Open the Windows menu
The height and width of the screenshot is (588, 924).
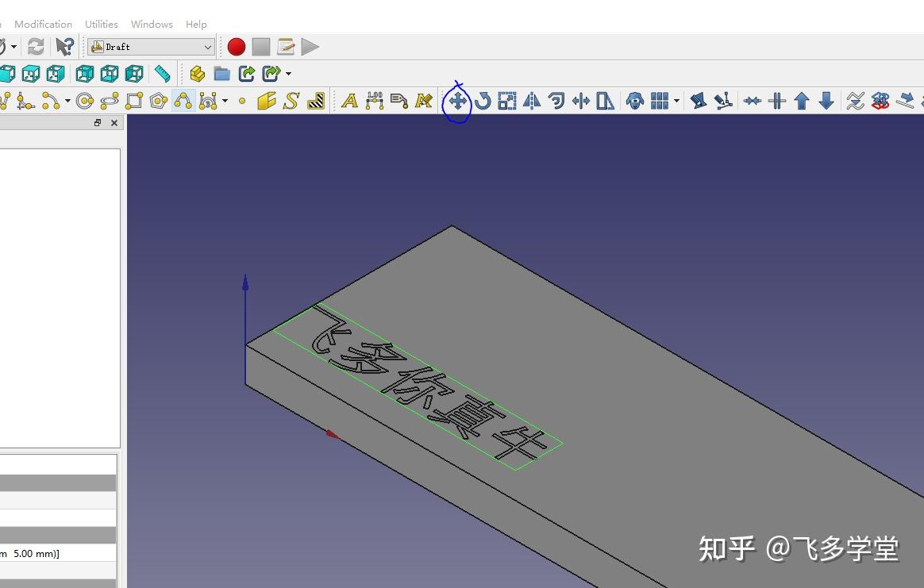(x=151, y=24)
